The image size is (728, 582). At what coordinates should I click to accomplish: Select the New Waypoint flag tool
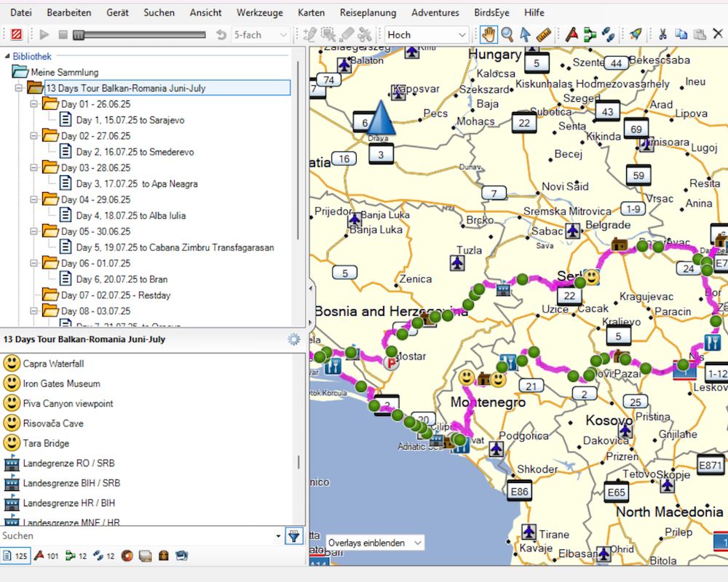coord(572,34)
